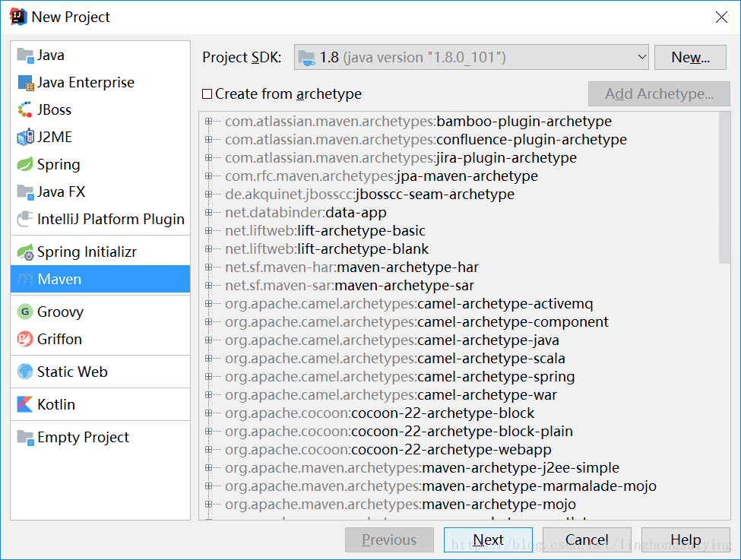Select Spring project type label
Viewport: 741px width, 560px height.
click(59, 165)
